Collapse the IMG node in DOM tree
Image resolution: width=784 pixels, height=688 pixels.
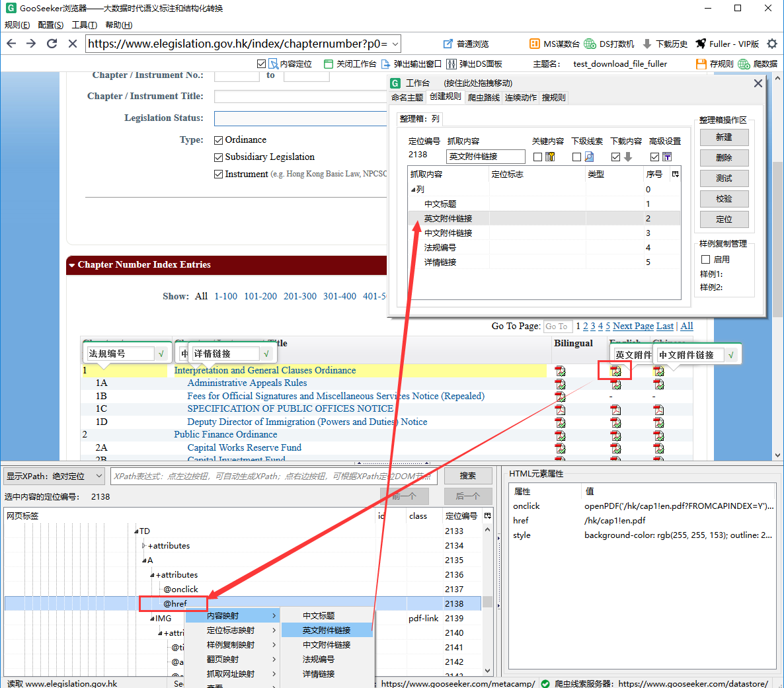(152, 619)
